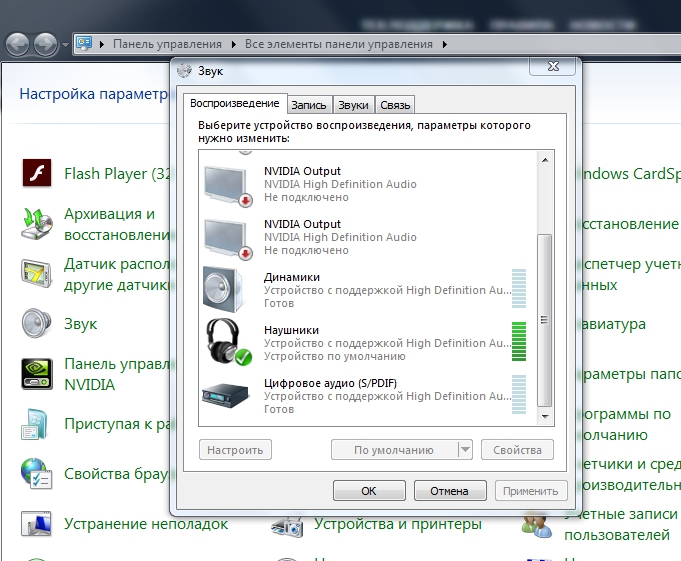Screen dimensions: 681x561
Task: Go forward with the Forward arrow button
Action: pyautogui.click(x=46, y=44)
